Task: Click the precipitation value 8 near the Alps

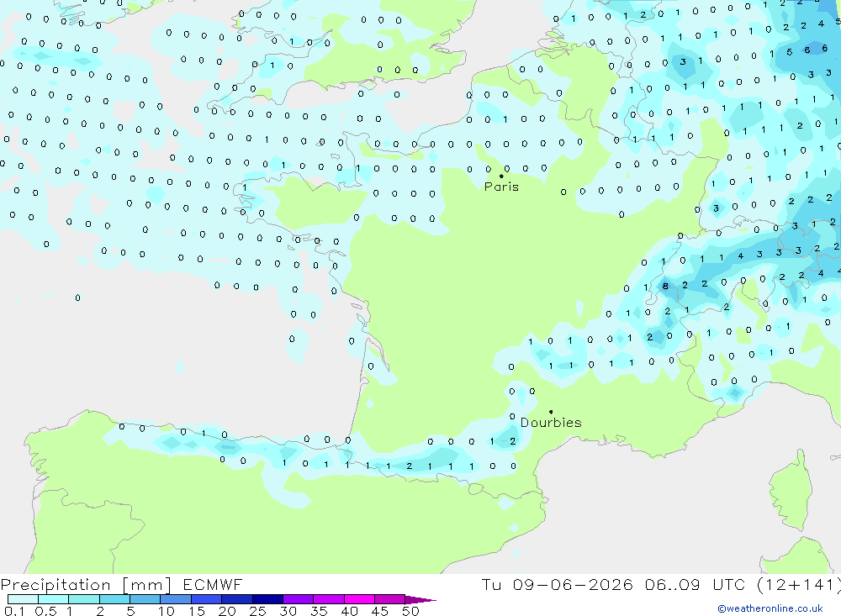Action: [x=665, y=286]
